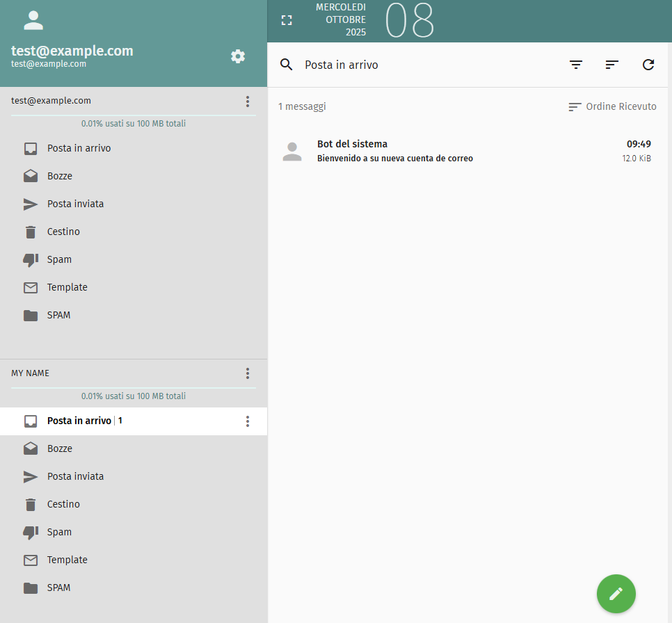Click the Bot del sistema sender avatar
The height and width of the screenshot is (623, 672).
(292, 152)
